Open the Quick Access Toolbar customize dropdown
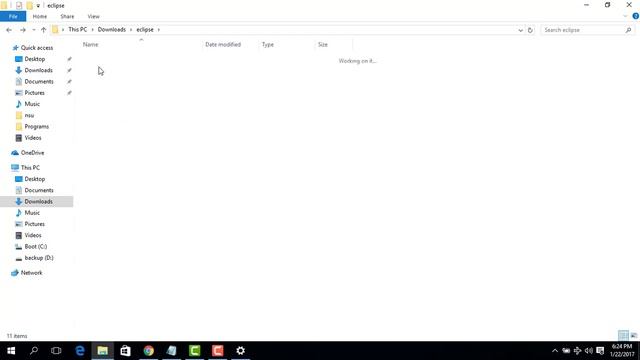This screenshot has height=360, width=640. [x=38, y=6]
